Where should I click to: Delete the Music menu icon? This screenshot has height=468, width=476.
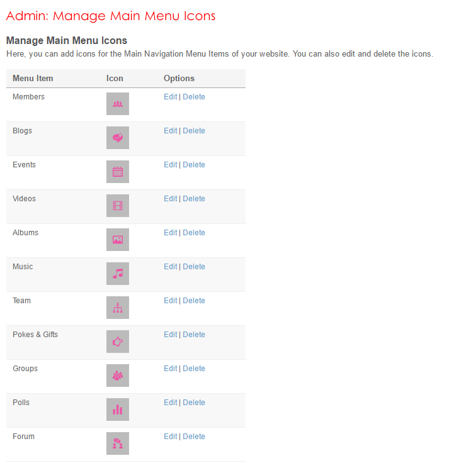(194, 267)
